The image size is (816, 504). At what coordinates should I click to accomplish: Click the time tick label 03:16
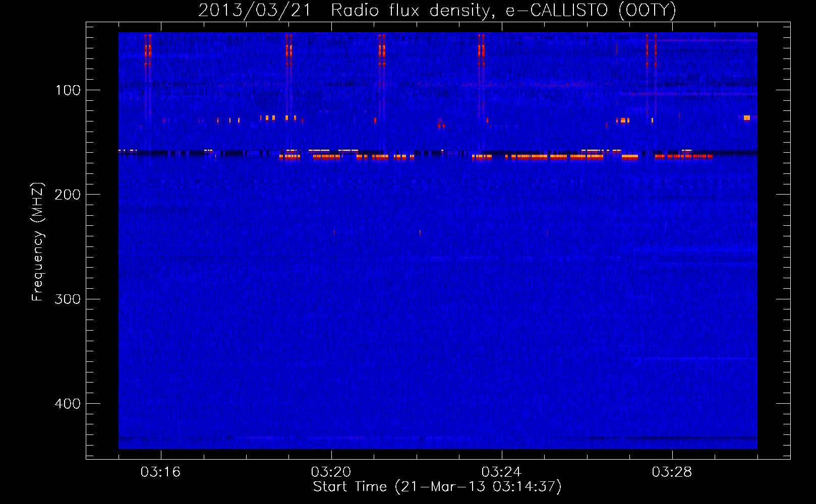[160, 472]
